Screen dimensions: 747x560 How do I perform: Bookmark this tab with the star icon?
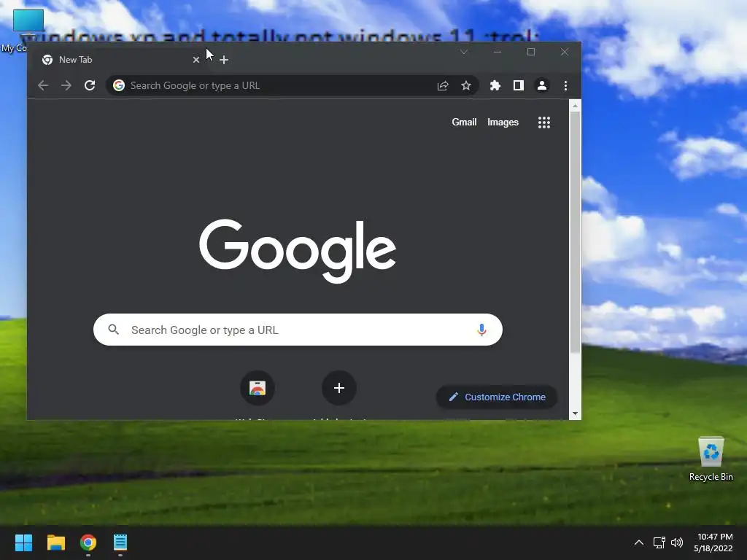(x=466, y=85)
